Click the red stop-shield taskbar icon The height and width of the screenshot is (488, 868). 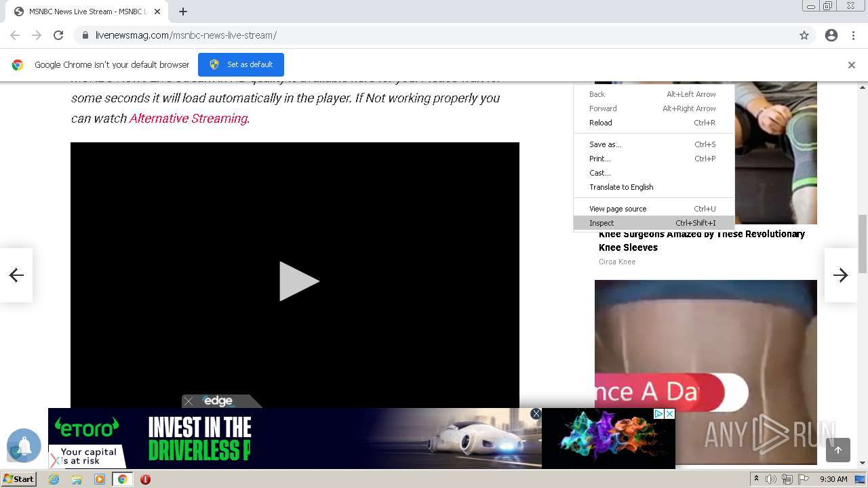tap(145, 479)
